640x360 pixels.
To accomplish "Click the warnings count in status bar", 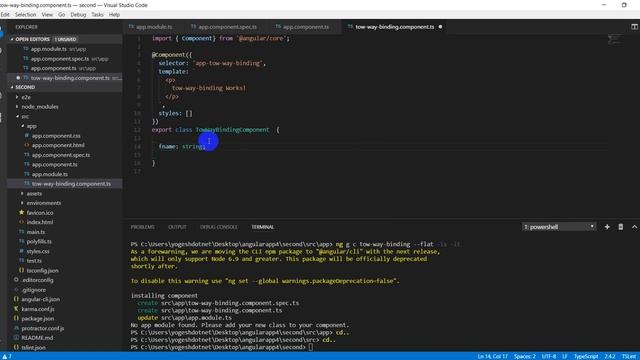I will 7,356.
